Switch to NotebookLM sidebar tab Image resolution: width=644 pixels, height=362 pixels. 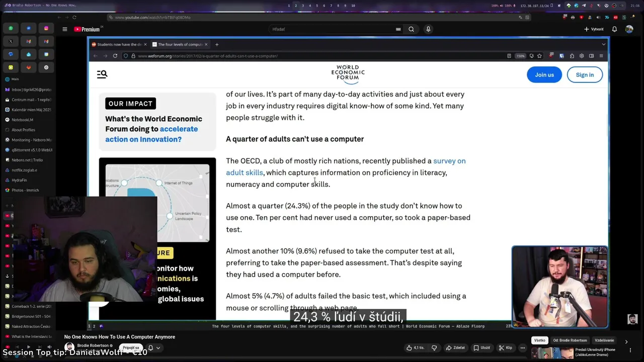(29, 120)
